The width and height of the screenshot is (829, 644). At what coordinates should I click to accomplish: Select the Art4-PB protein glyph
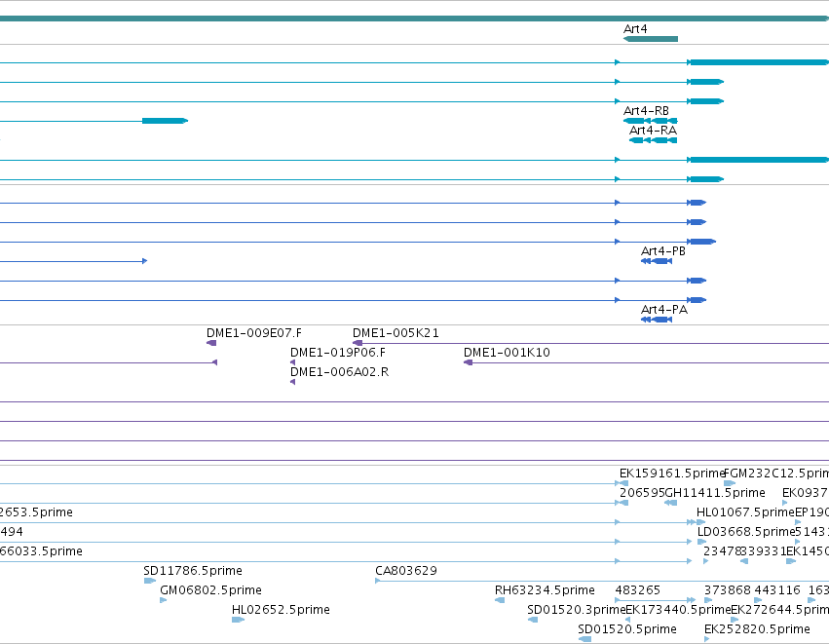coord(657,261)
